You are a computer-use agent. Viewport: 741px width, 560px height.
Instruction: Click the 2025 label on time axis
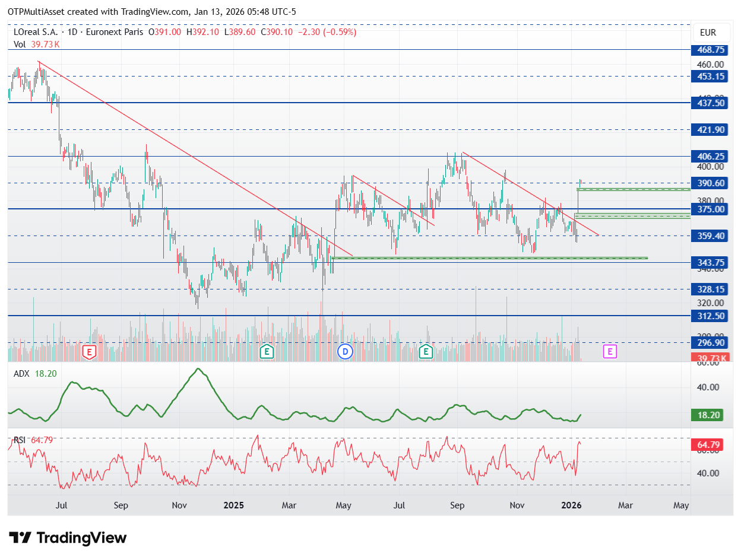pyautogui.click(x=235, y=505)
